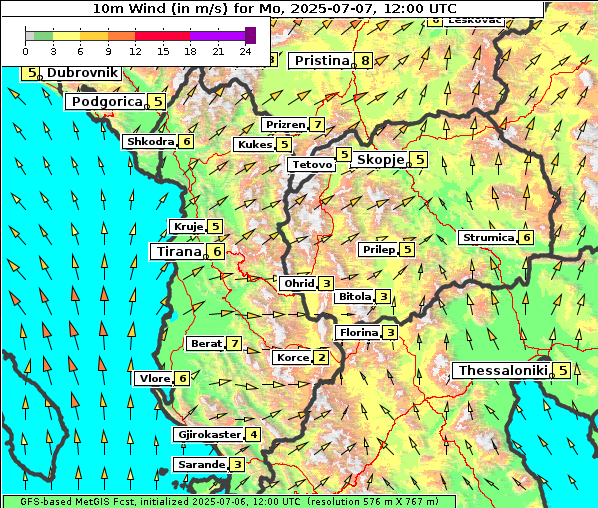598x508 pixels.
Task: Select the Strumica label
Action: tap(489, 238)
